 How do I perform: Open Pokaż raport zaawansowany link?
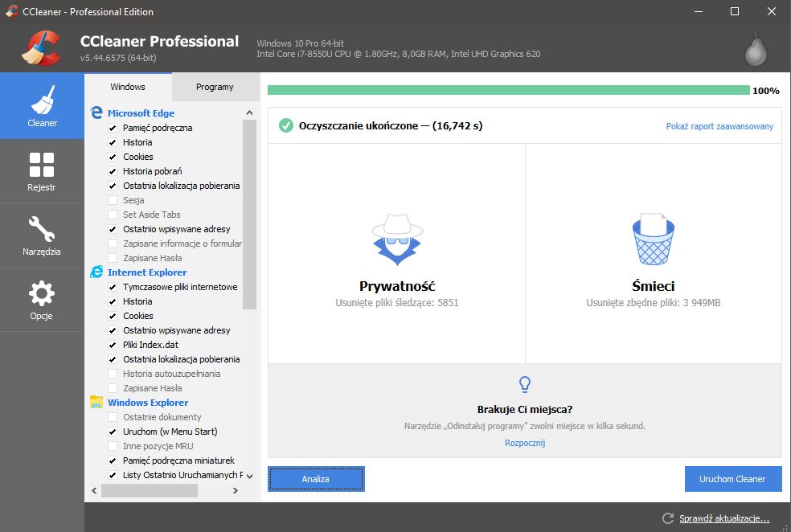[719, 126]
